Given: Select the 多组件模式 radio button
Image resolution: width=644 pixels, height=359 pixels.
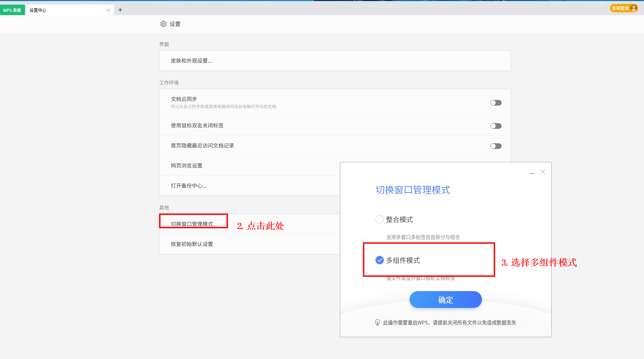Looking at the screenshot, I should pyautogui.click(x=380, y=260).
